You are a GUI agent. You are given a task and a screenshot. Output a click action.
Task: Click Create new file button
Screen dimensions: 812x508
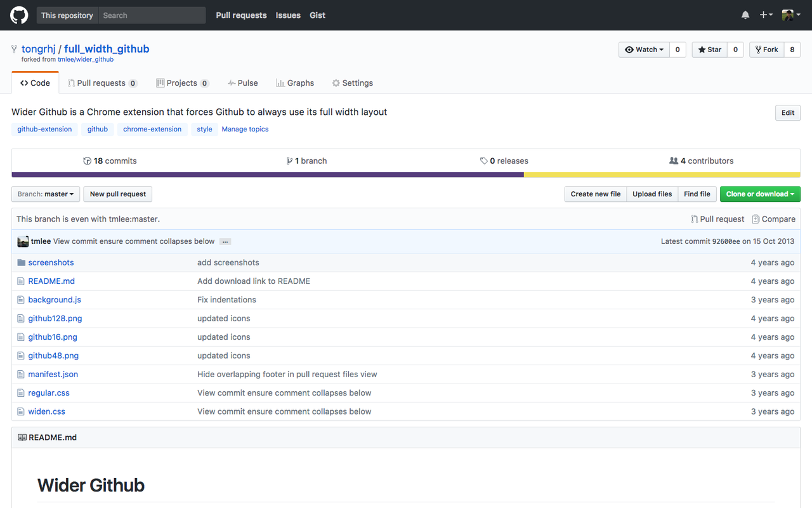(596, 194)
